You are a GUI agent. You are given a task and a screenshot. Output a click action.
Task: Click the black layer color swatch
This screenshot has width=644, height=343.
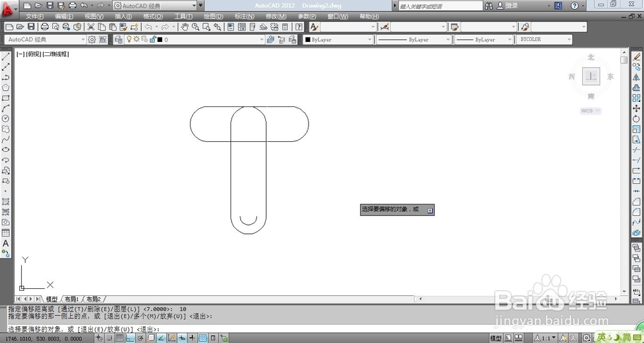[160, 40]
